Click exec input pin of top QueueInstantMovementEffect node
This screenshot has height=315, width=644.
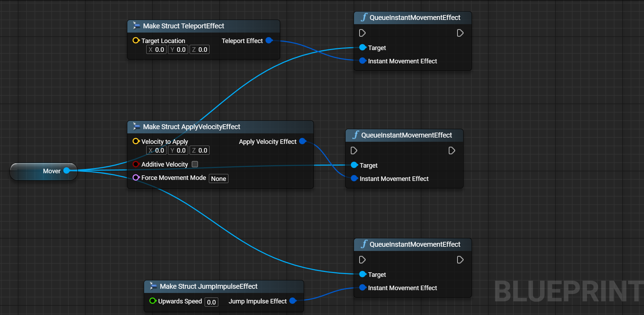(x=362, y=33)
